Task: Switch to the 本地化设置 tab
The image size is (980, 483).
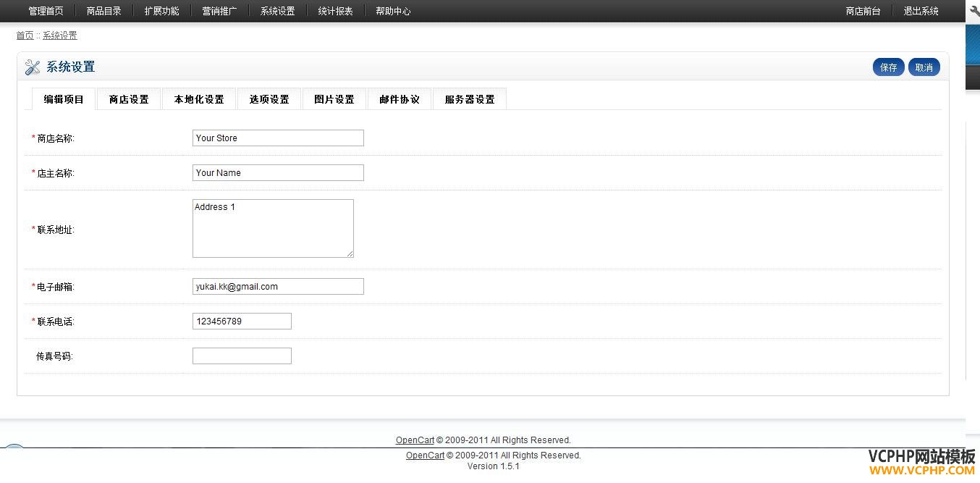Action: click(x=199, y=99)
